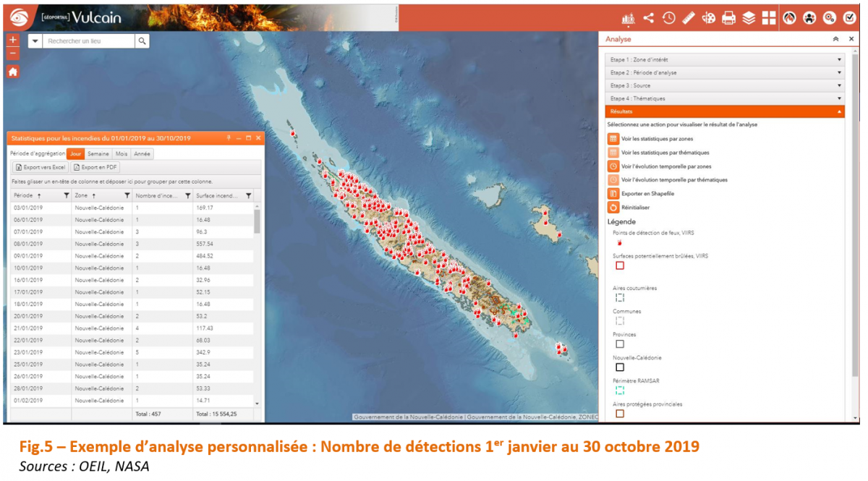Select the Semaine aggregation option

pos(98,154)
